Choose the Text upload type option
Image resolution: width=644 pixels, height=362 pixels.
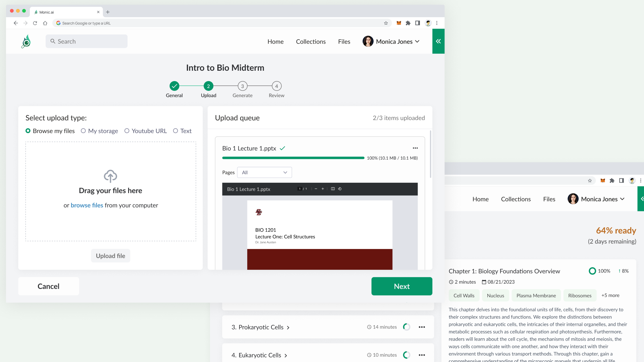(175, 131)
